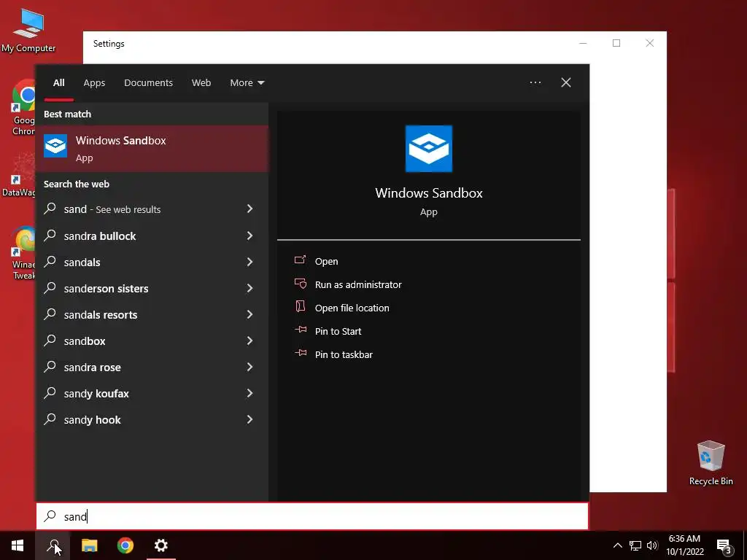Click the taskbar clock showing 6:36 AM
747x560 pixels.
pyautogui.click(x=684, y=545)
